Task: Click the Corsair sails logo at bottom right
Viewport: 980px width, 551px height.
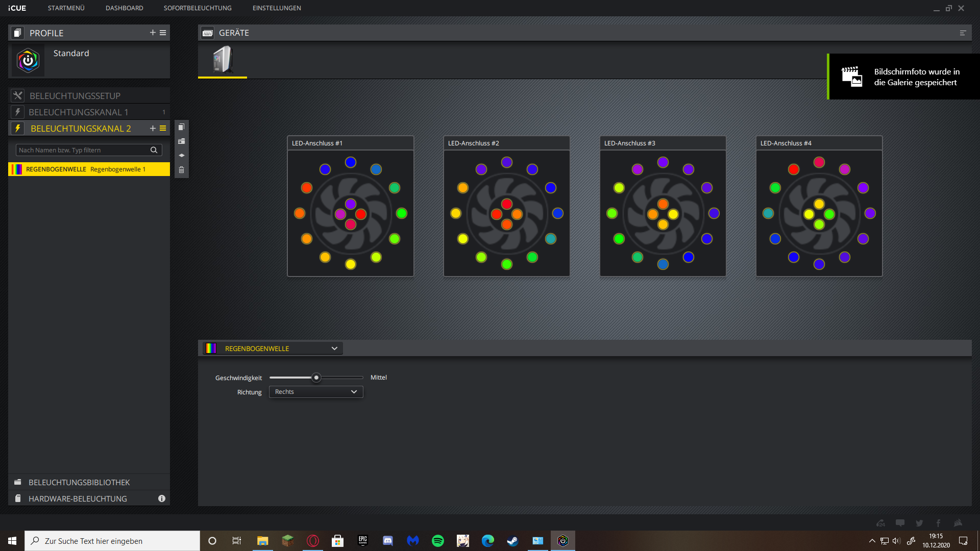Action: (x=957, y=523)
